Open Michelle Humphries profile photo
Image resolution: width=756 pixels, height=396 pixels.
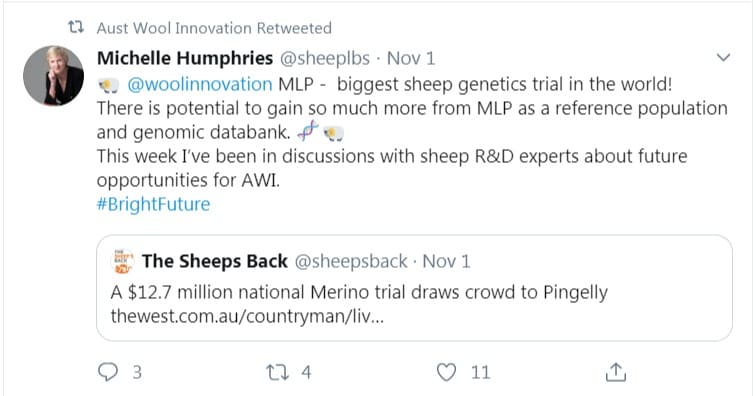click(54, 76)
